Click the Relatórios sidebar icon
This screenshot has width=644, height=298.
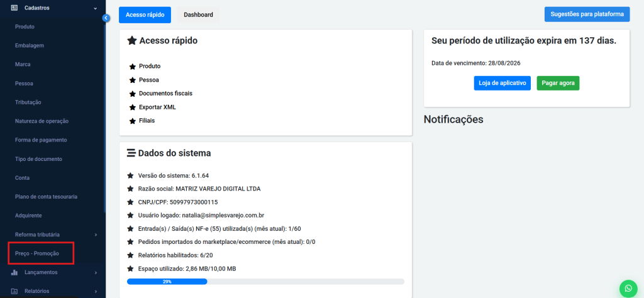click(14, 291)
